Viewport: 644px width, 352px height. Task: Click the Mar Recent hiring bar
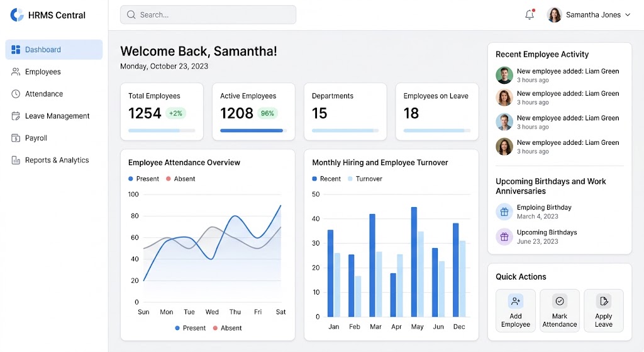click(372, 265)
